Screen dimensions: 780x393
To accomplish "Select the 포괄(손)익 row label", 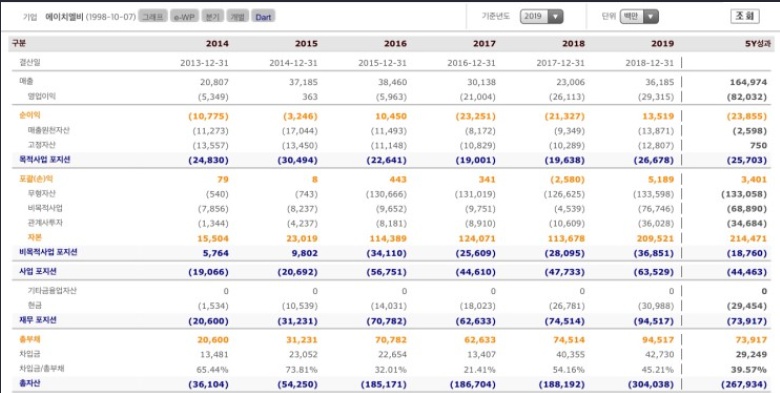I will (35, 179).
